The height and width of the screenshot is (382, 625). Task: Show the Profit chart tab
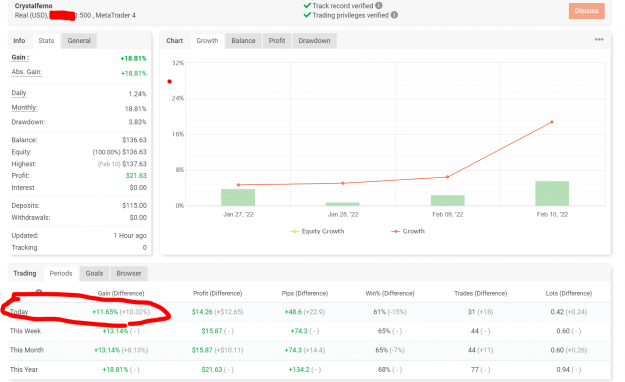pyautogui.click(x=277, y=41)
